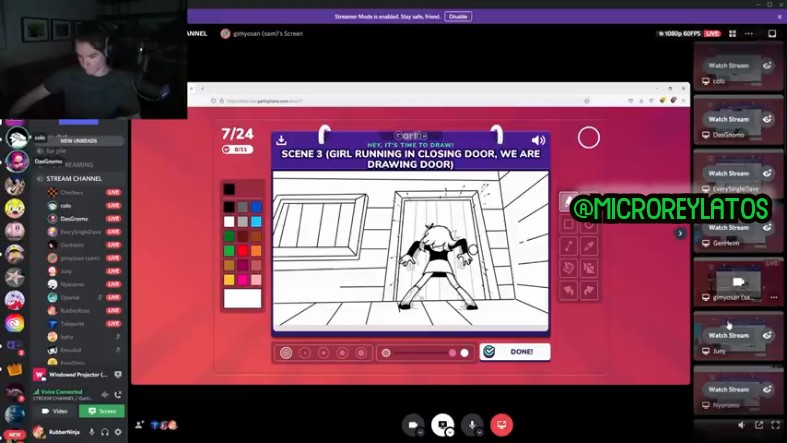
Task: Click the Video button in voice panel
Action: (x=55, y=411)
